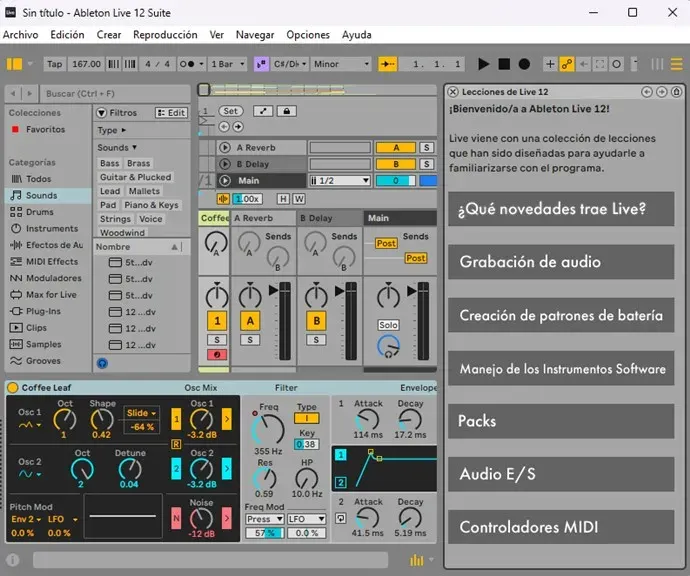Stop playback with the Stop button
Screen dimensions: 690x576
[x=504, y=64]
